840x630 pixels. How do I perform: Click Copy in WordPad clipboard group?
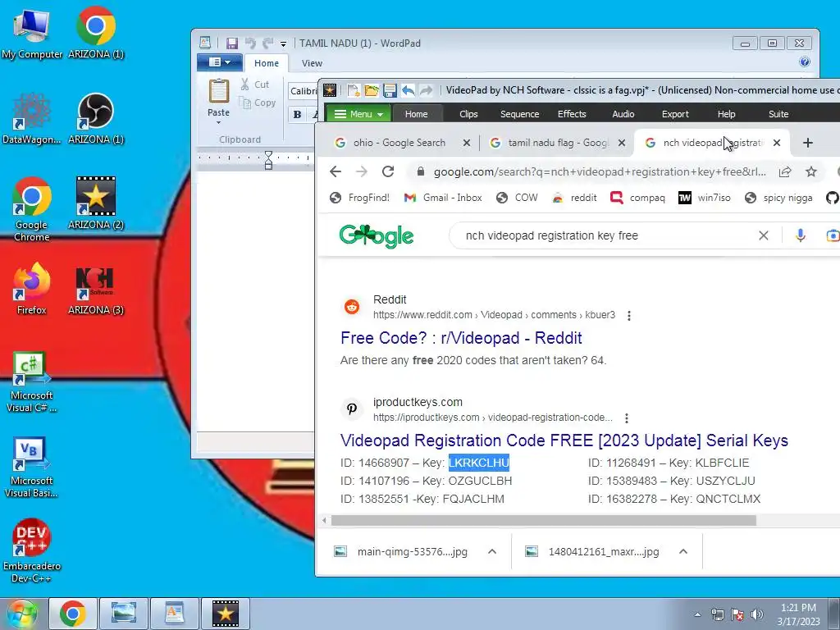[258, 103]
